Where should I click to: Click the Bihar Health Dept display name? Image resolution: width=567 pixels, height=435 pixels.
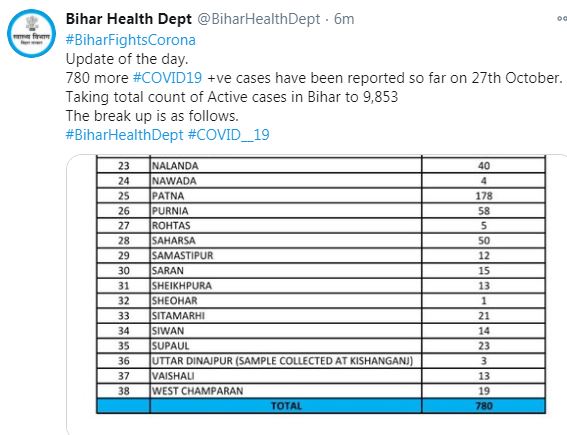click(x=129, y=19)
